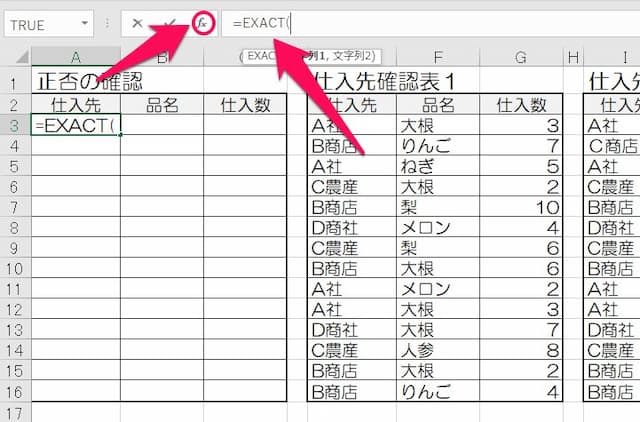Select the りんご cell in row 4
The image size is (640, 422).
point(438,145)
